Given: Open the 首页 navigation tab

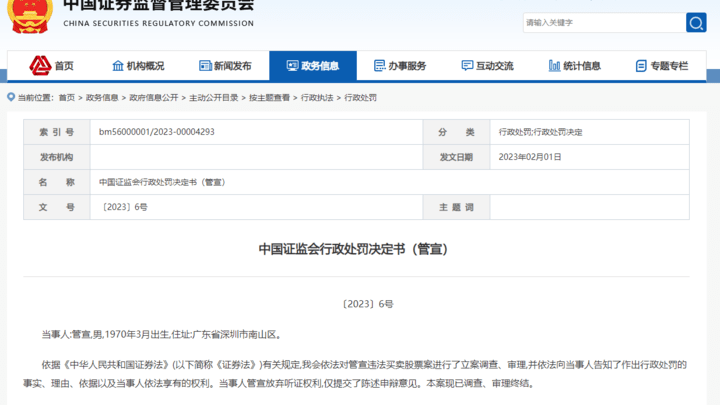Looking at the screenshot, I should 51,66.
